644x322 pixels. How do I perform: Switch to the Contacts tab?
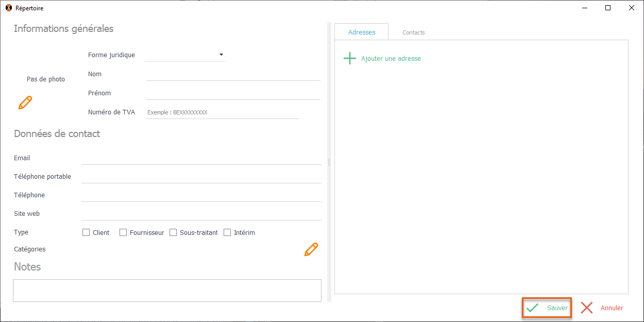click(413, 32)
